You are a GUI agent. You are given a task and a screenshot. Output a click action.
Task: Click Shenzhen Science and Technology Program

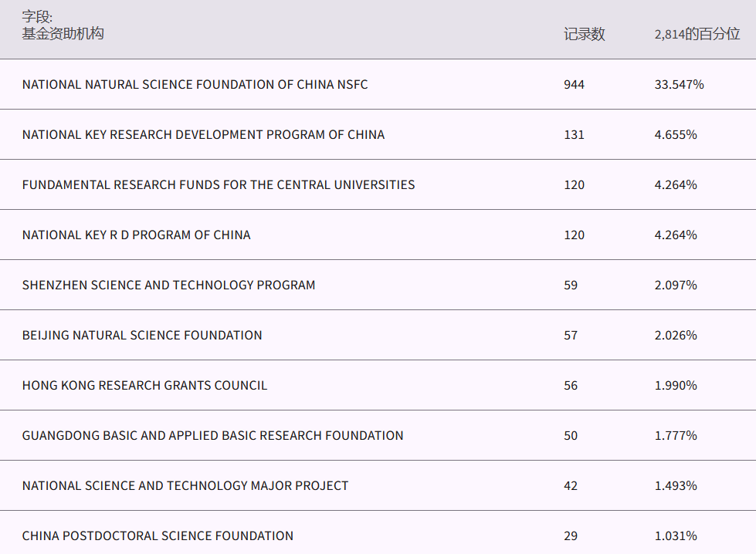168,285
